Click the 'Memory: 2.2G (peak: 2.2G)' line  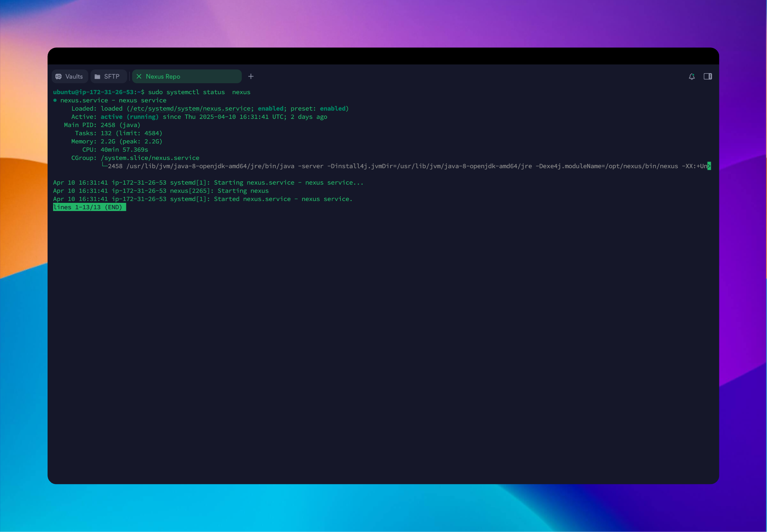(x=117, y=142)
